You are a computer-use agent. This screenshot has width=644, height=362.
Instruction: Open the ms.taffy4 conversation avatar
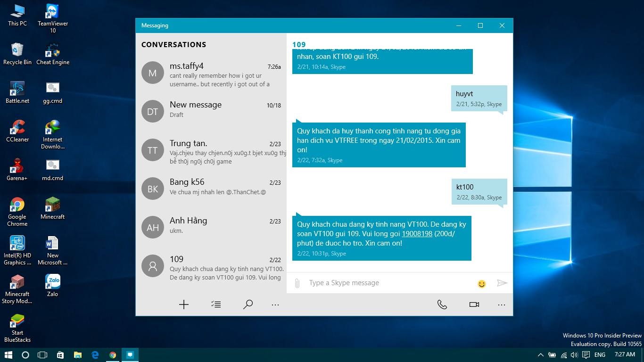(152, 73)
